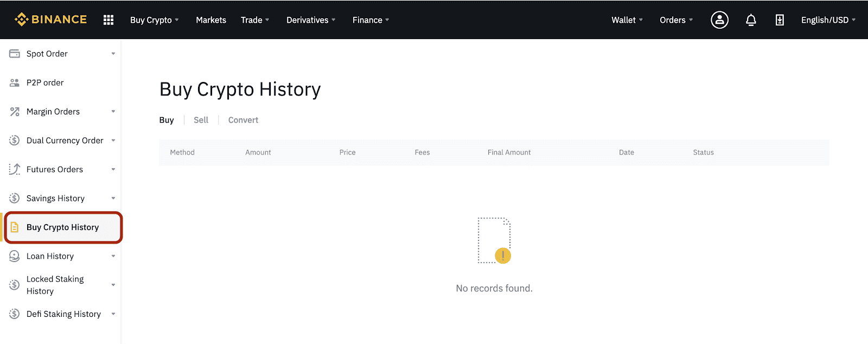
Task: Click the Loan History icon
Action: tap(15, 256)
